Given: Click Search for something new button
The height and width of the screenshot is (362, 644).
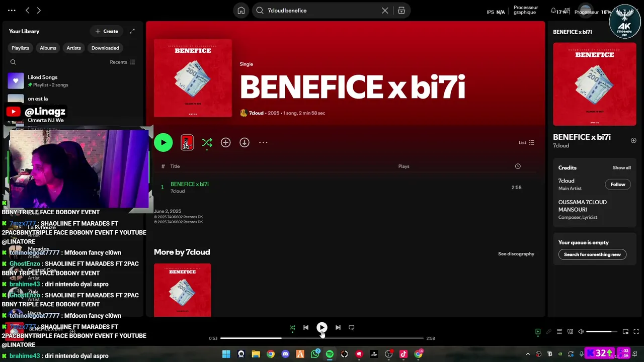Looking at the screenshot, I should [x=592, y=254].
